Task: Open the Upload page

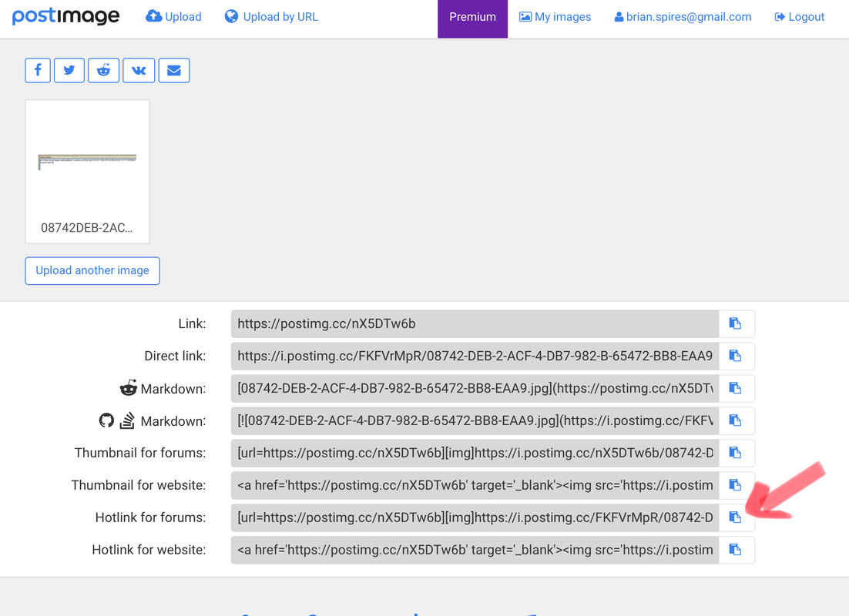Action: point(174,17)
